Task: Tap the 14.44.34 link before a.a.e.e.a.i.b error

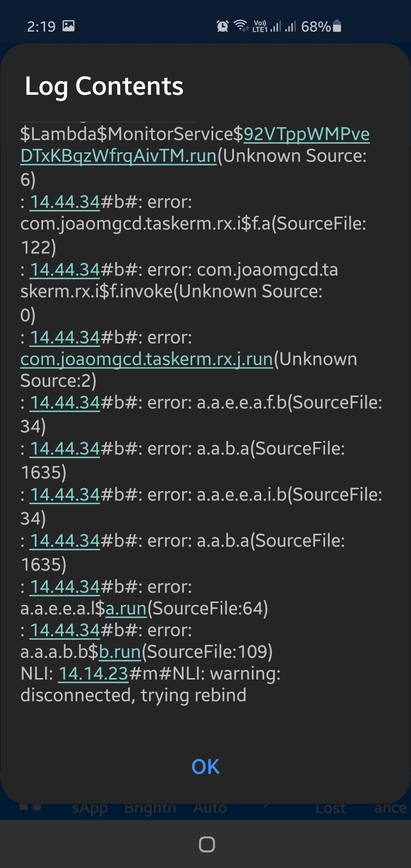Action: [x=65, y=495]
